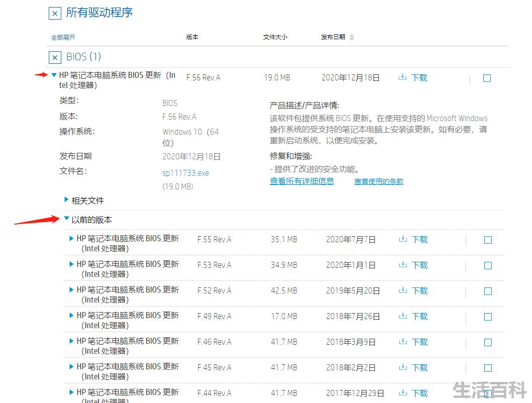Expand the F.52 Rev.A BIOS row

point(71,289)
